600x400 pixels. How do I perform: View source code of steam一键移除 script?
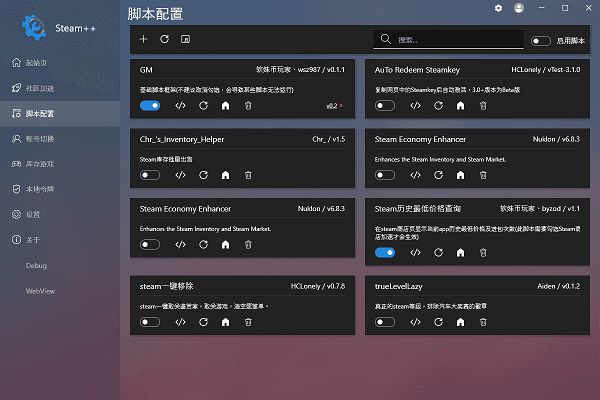click(180, 322)
